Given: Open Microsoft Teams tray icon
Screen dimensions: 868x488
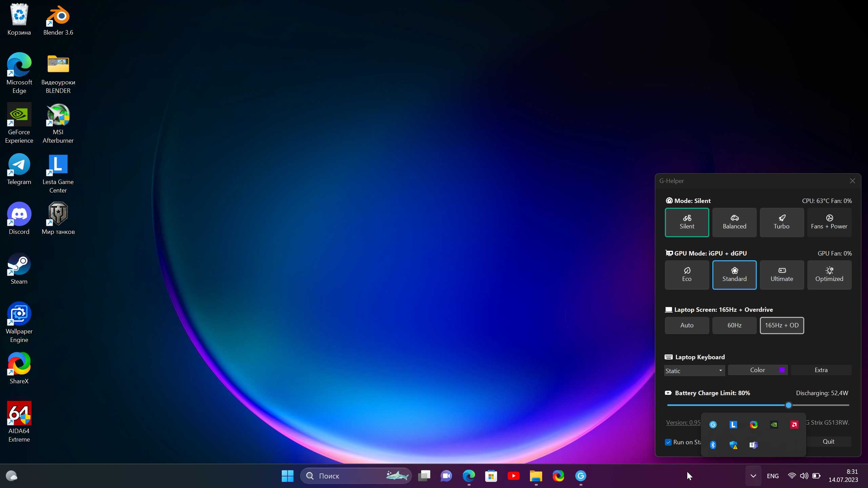Looking at the screenshot, I should click(753, 445).
